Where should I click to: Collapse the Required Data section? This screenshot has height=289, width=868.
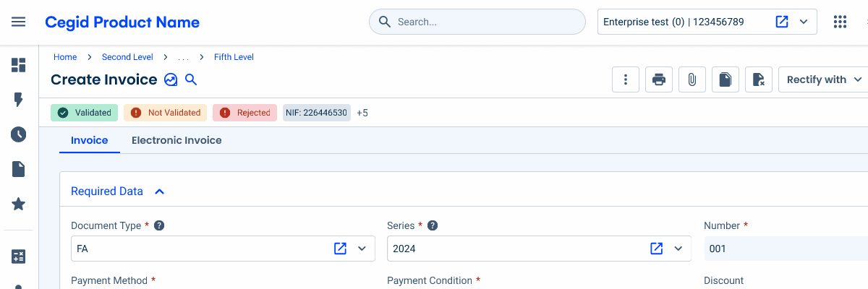coord(160,191)
